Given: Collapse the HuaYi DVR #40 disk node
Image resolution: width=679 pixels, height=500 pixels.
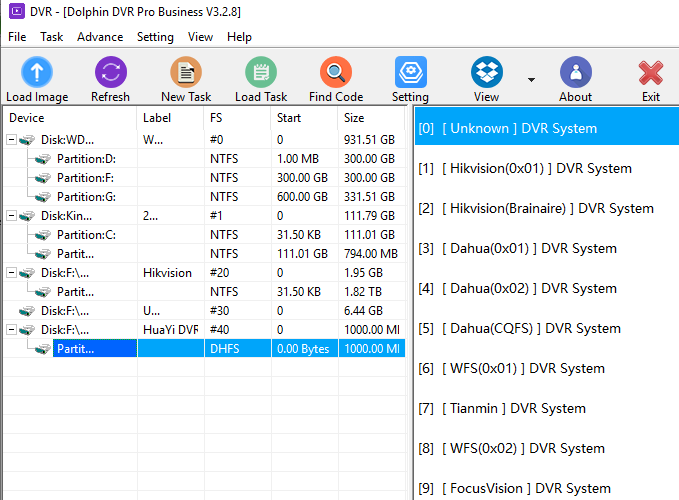Looking at the screenshot, I should click(x=12, y=330).
